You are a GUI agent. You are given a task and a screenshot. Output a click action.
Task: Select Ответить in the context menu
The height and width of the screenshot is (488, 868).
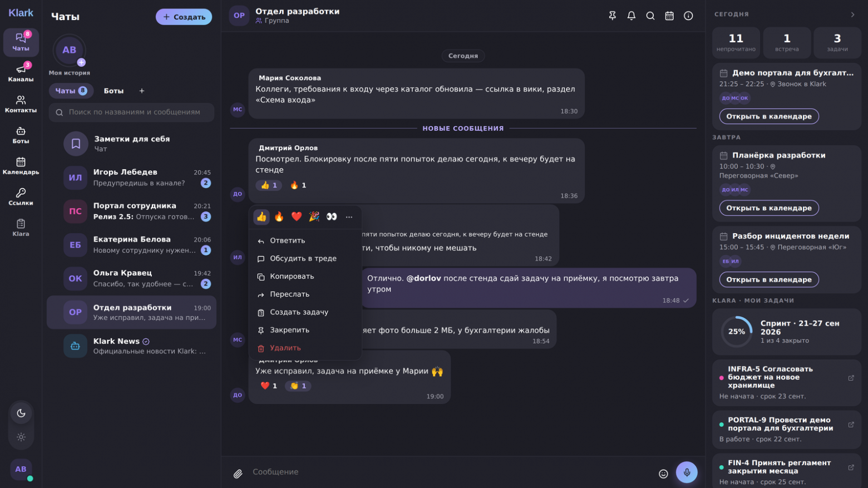(305, 241)
